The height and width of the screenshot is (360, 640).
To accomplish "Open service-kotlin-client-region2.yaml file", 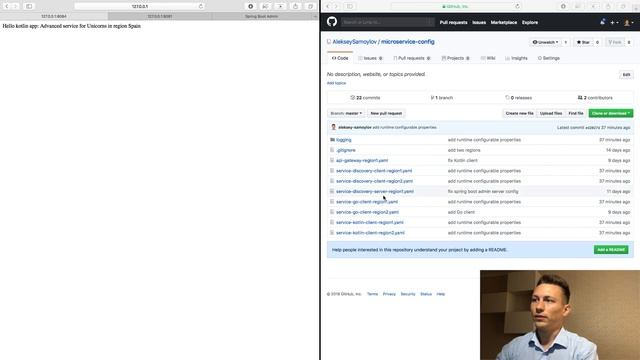I will (x=370, y=233).
